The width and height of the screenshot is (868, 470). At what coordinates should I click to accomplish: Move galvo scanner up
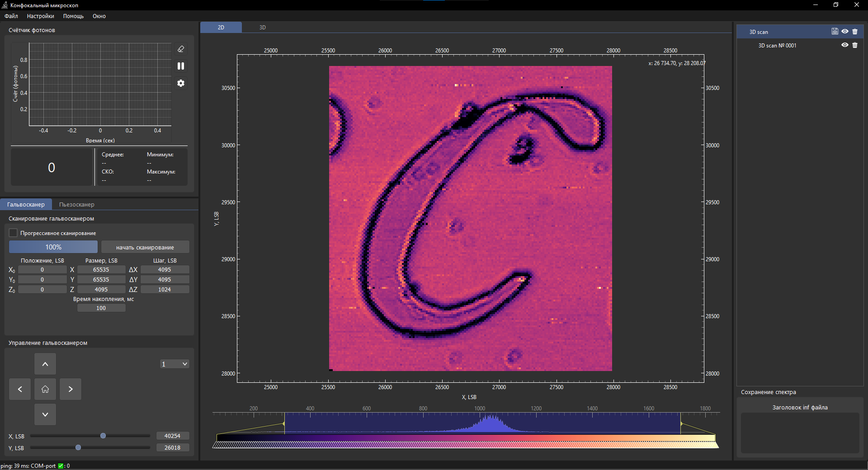pyautogui.click(x=45, y=364)
